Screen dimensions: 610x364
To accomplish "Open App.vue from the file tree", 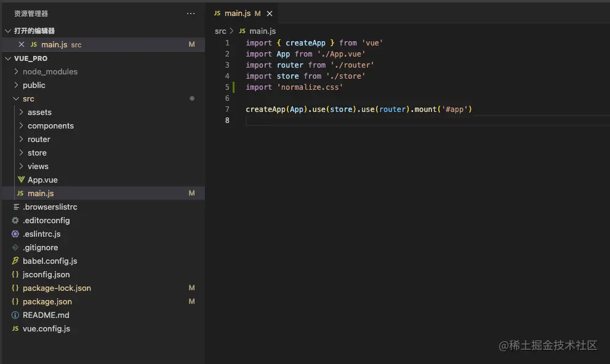I will [x=42, y=180].
